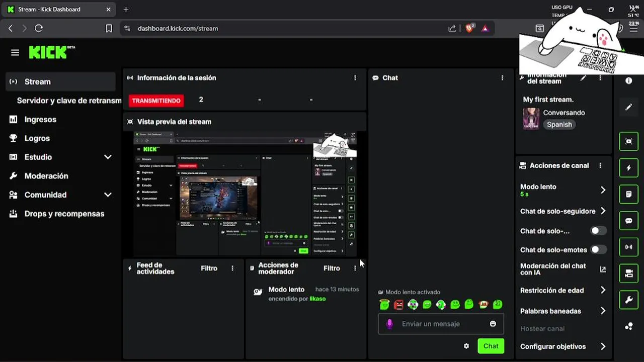Click the Spanish language tag
644x362 pixels.
pyautogui.click(x=559, y=124)
